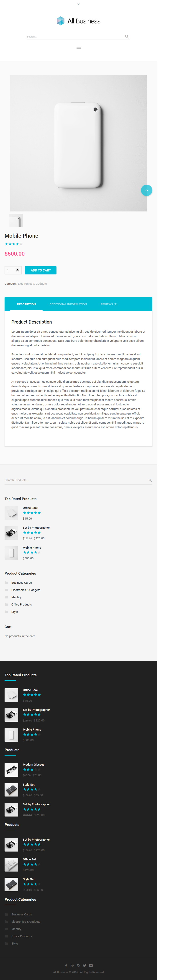Click the Add to Cart button
Image resolution: width=182 pixels, height=980 pixels.
pos(41,271)
